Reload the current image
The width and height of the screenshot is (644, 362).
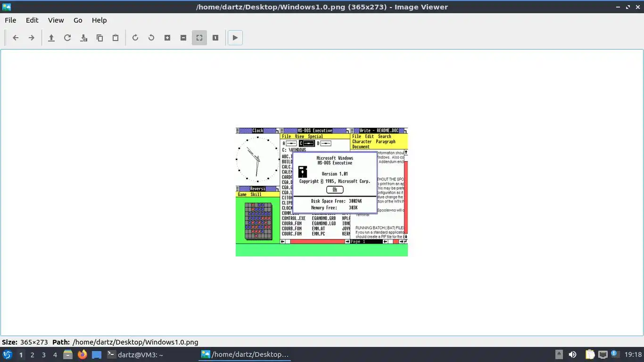67,38
